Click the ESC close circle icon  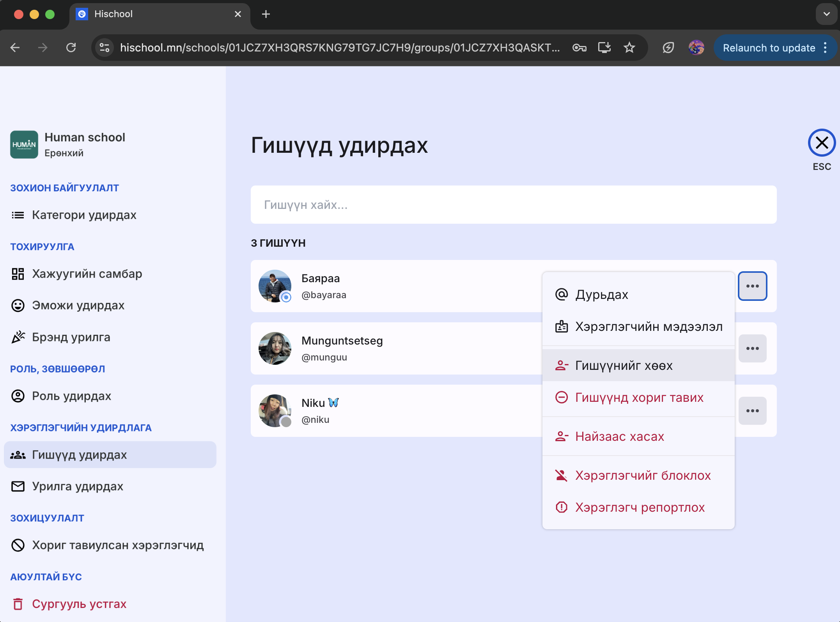coord(821,143)
